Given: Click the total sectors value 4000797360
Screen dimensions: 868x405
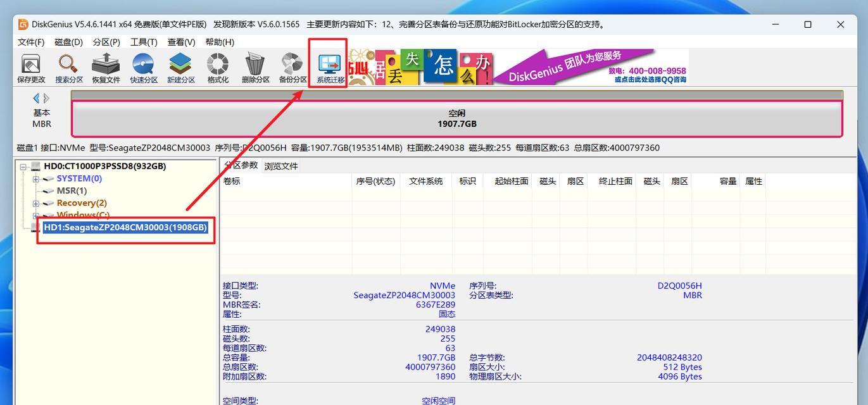Looking at the screenshot, I should coord(430,367).
